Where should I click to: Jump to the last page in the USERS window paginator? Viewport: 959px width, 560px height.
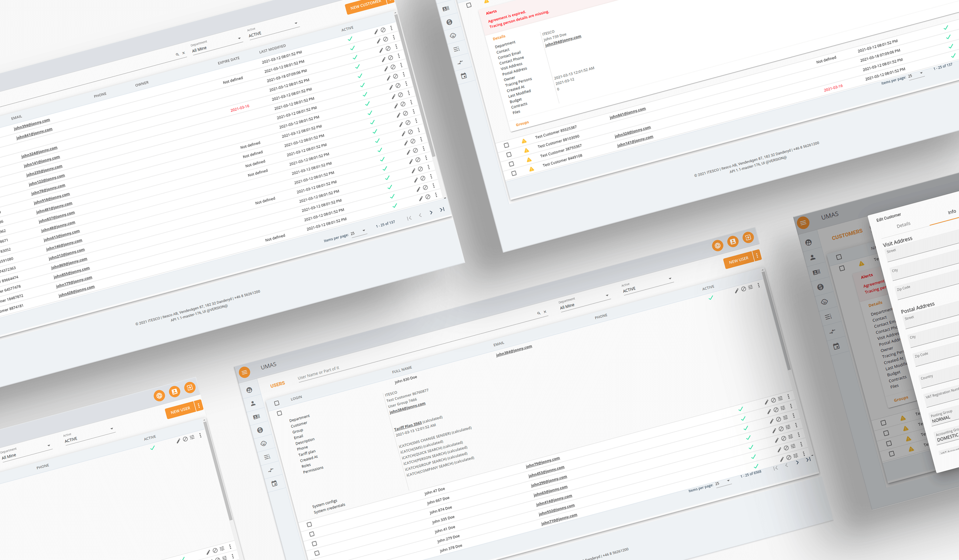(x=808, y=460)
